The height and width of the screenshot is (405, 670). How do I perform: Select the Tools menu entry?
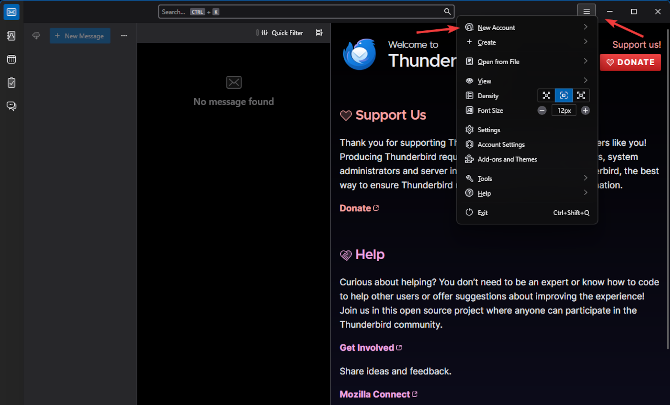tap(526, 179)
